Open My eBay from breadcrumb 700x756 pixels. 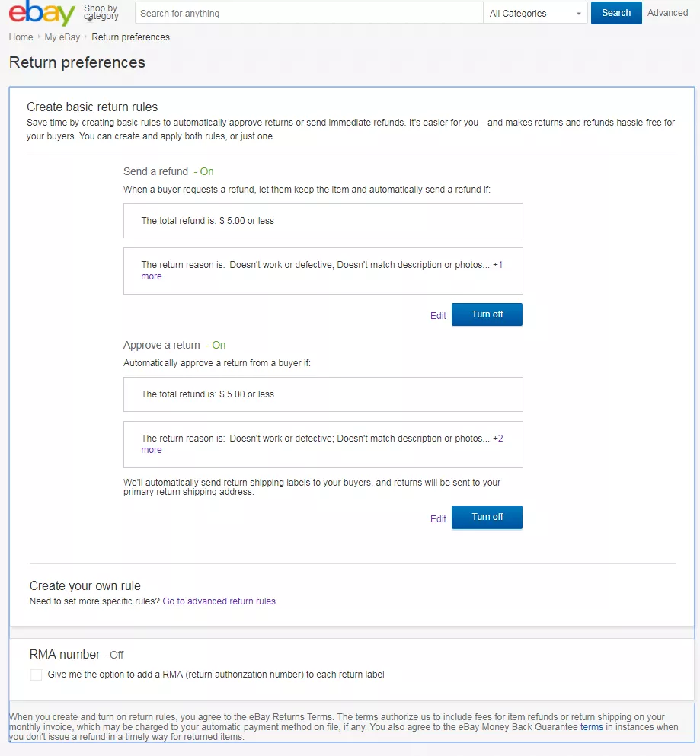point(62,37)
